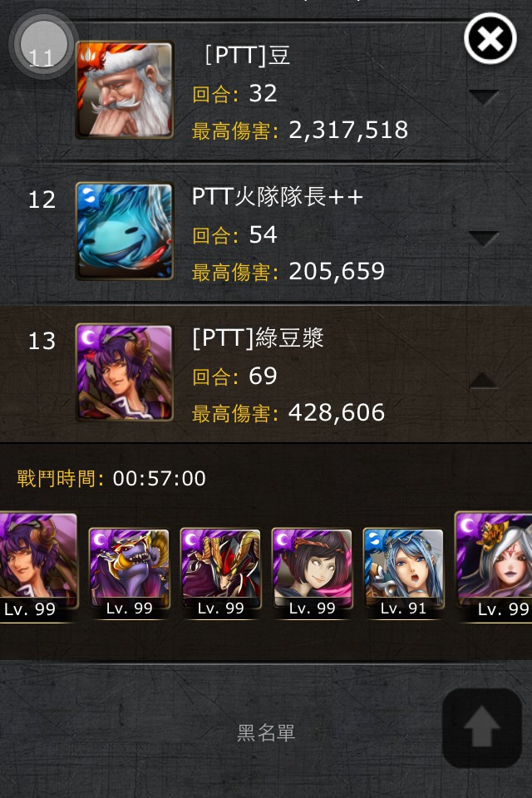Select the red horned helmet warrior card
This screenshot has height=798, width=532.
click(220, 573)
